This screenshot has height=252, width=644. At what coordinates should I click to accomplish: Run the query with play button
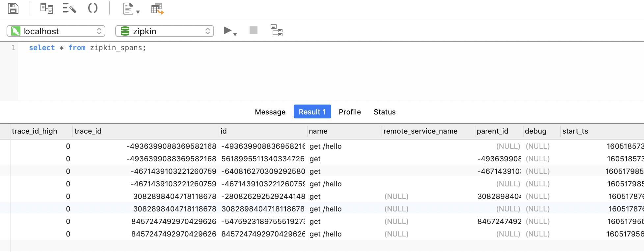227,30
